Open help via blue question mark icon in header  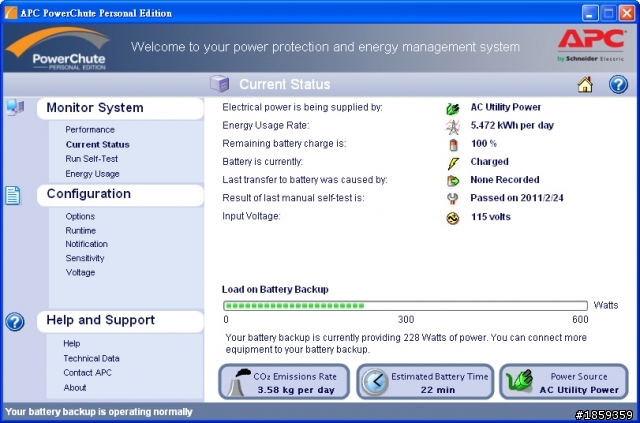[618, 85]
